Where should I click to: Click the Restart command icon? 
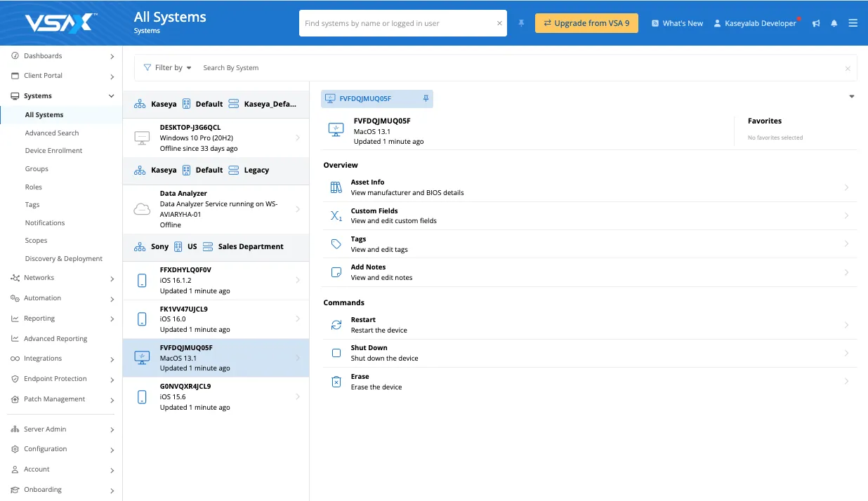click(x=336, y=325)
